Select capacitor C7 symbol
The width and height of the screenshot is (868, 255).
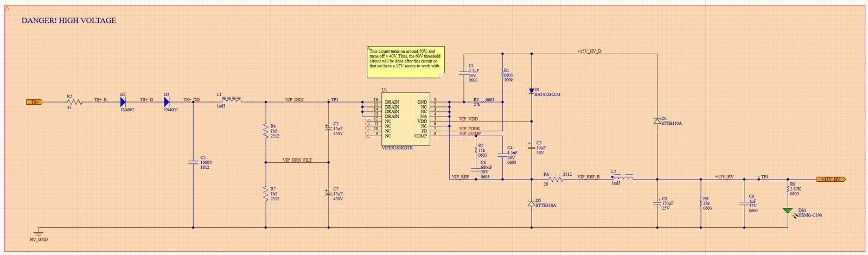click(x=328, y=193)
